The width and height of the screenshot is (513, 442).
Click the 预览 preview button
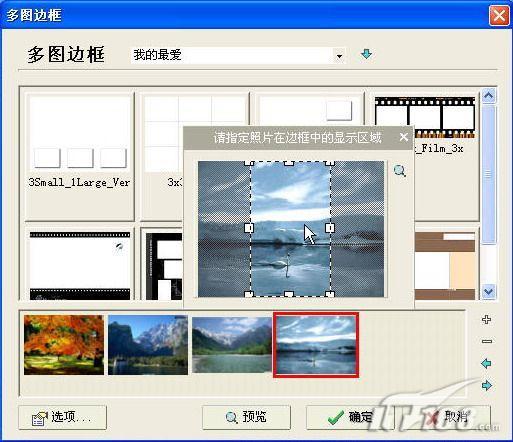pos(246,417)
